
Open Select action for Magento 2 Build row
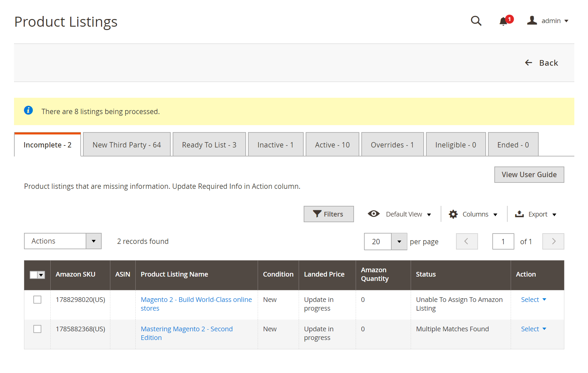pyautogui.click(x=533, y=300)
